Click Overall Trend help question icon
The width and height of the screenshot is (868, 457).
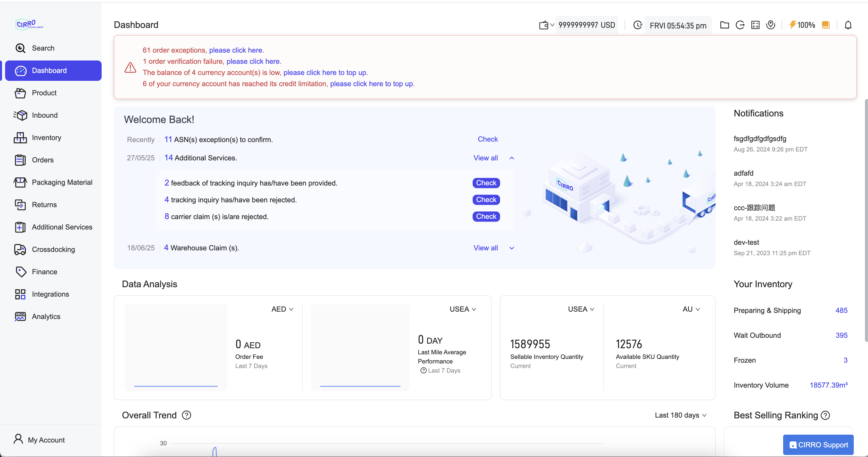click(x=186, y=415)
